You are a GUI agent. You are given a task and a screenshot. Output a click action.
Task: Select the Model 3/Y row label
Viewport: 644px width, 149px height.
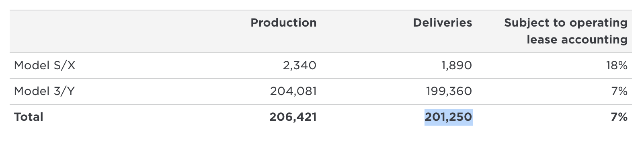coord(44,91)
